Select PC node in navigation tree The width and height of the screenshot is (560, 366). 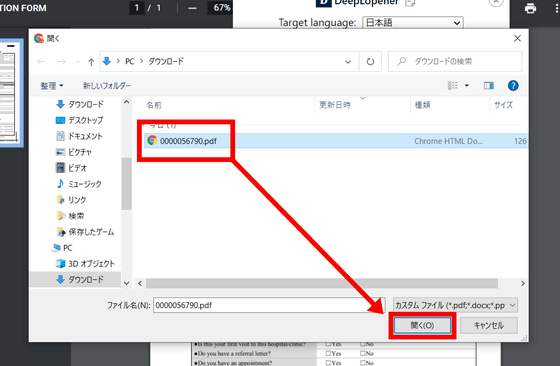click(x=62, y=248)
